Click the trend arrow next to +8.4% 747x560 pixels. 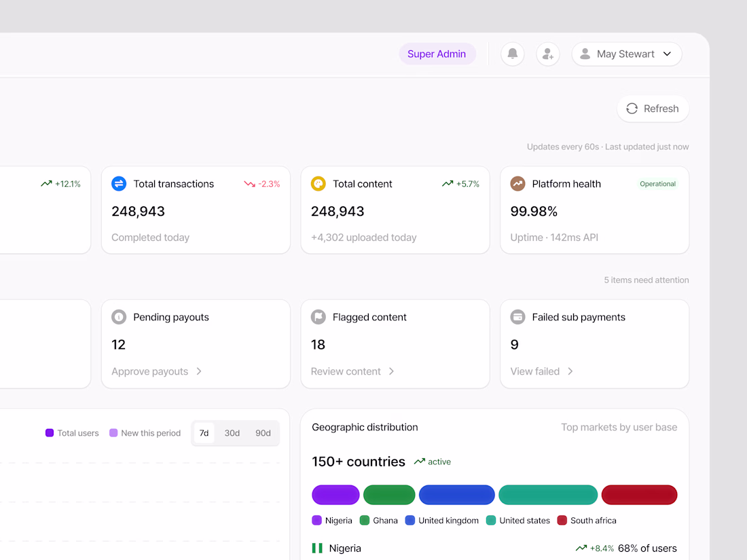[581, 548]
